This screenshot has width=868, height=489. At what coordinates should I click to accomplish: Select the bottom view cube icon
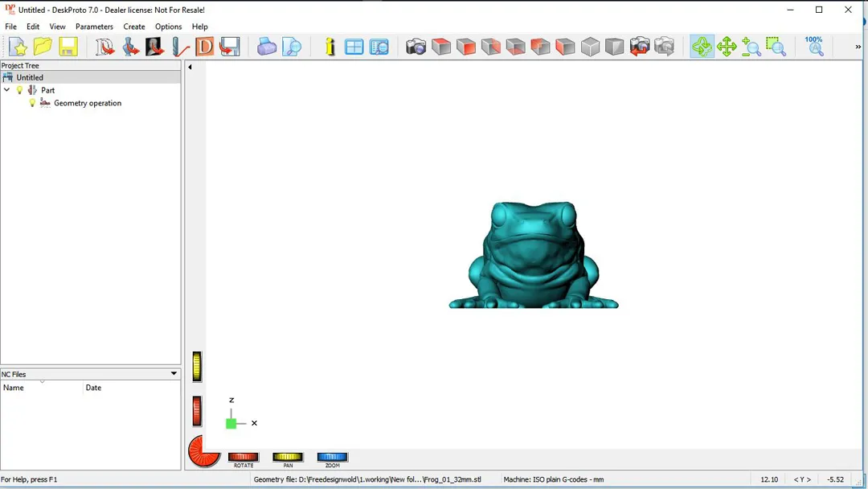[515, 47]
